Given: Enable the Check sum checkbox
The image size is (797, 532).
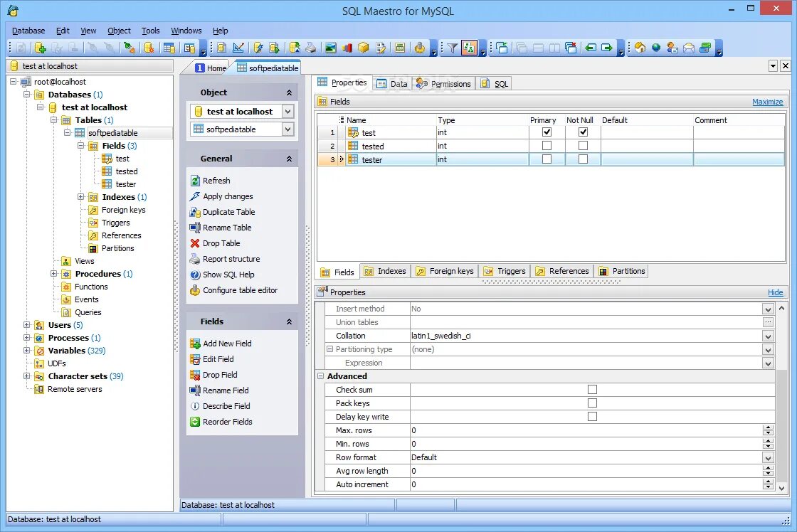Looking at the screenshot, I should (x=592, y=390).
